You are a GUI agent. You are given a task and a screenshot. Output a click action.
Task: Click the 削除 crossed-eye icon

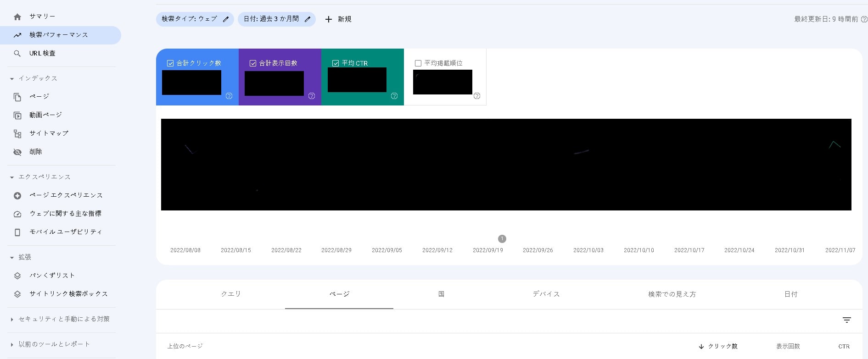pos(17,152)
